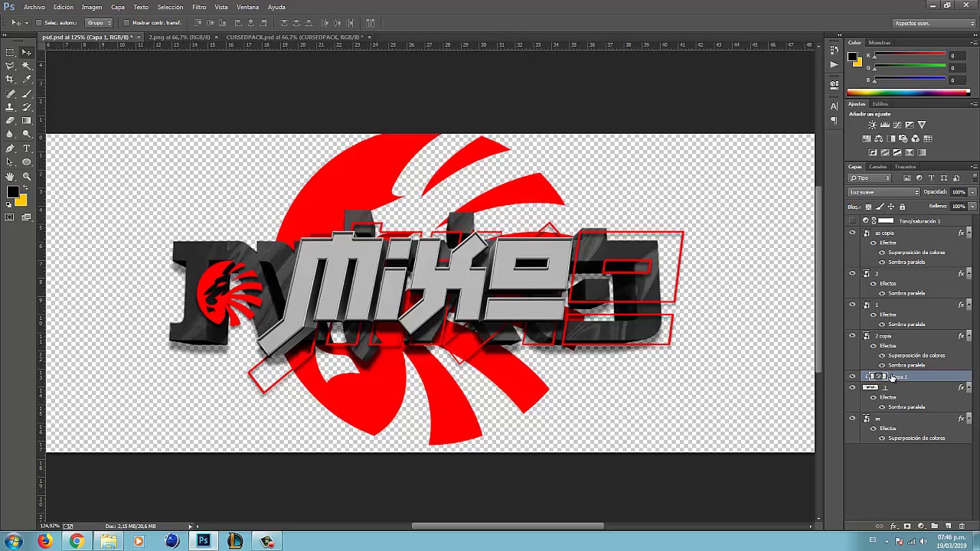This screenshot has height=551, width=980.
Task: Open the Archivo menu
Action: pyautogui.click(x=34, y=7)
